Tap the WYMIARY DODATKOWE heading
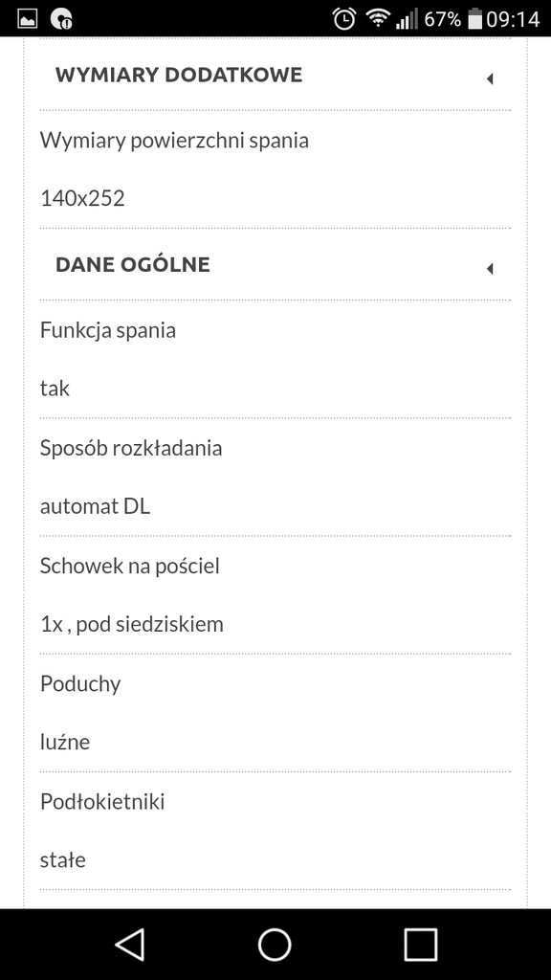 tap(179, 75)
